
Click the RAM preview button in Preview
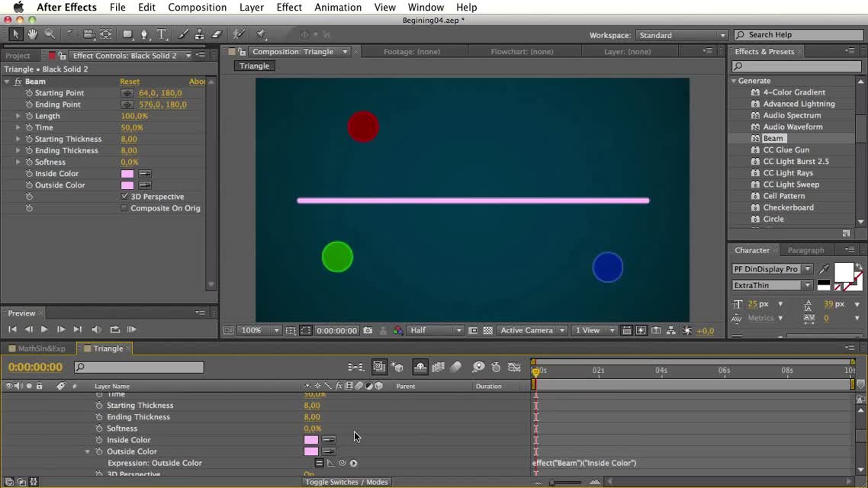(132, 329)
